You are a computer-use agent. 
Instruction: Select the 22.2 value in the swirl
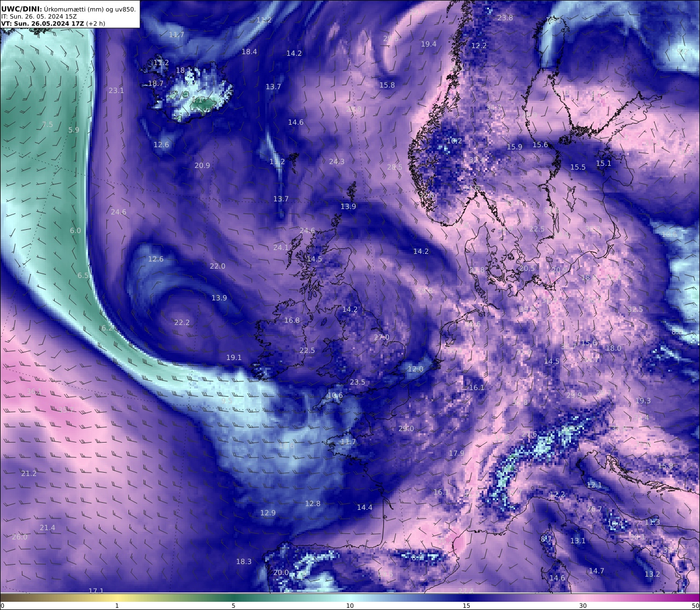[x=182, y=323]
